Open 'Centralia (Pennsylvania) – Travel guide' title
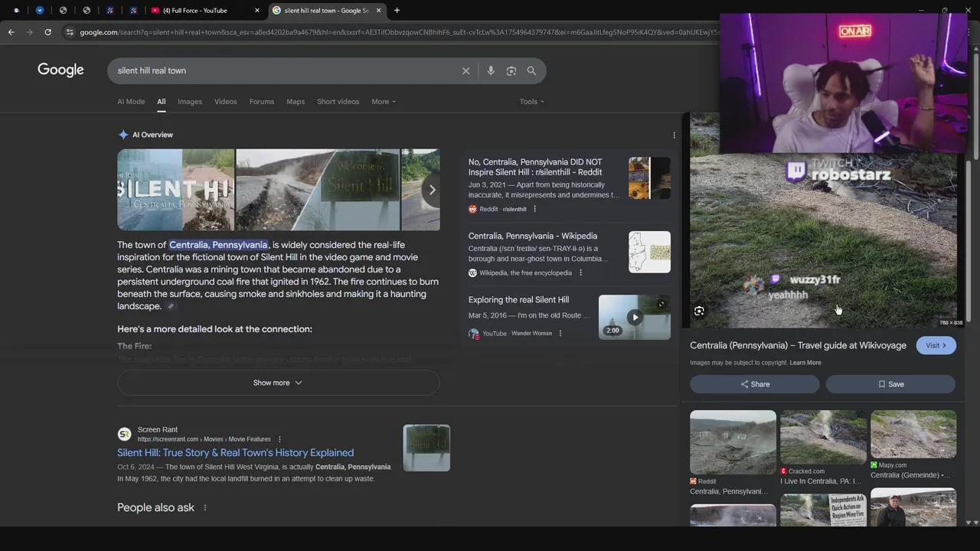The width and height of the screenshot is (980, 551). 798,345
